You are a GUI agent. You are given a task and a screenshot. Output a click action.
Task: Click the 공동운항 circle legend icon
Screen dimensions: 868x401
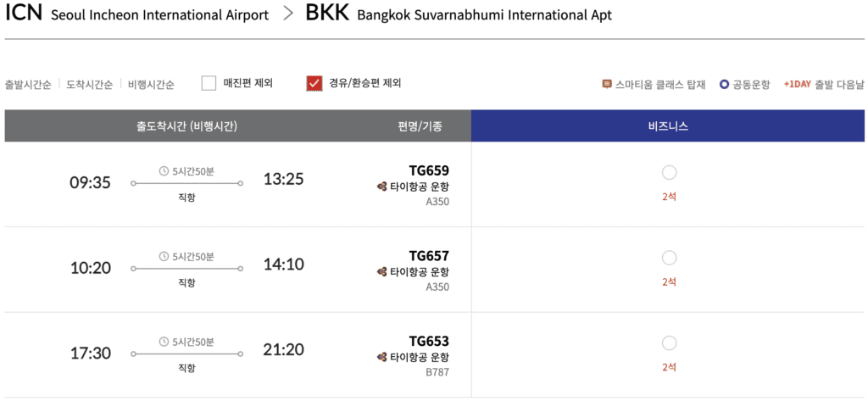click(x=725, y=85)
